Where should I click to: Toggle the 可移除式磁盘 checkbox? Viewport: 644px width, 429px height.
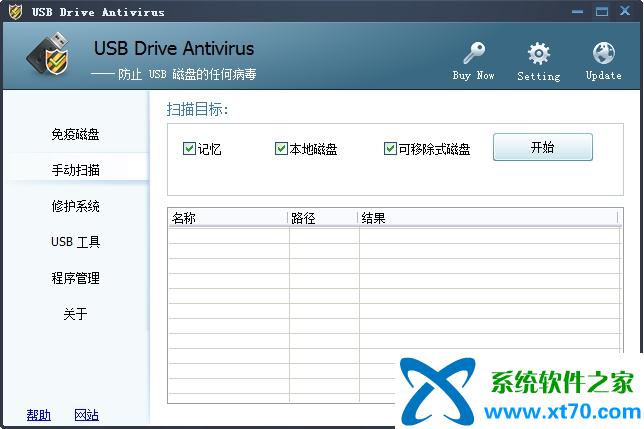tap(390, 148)
